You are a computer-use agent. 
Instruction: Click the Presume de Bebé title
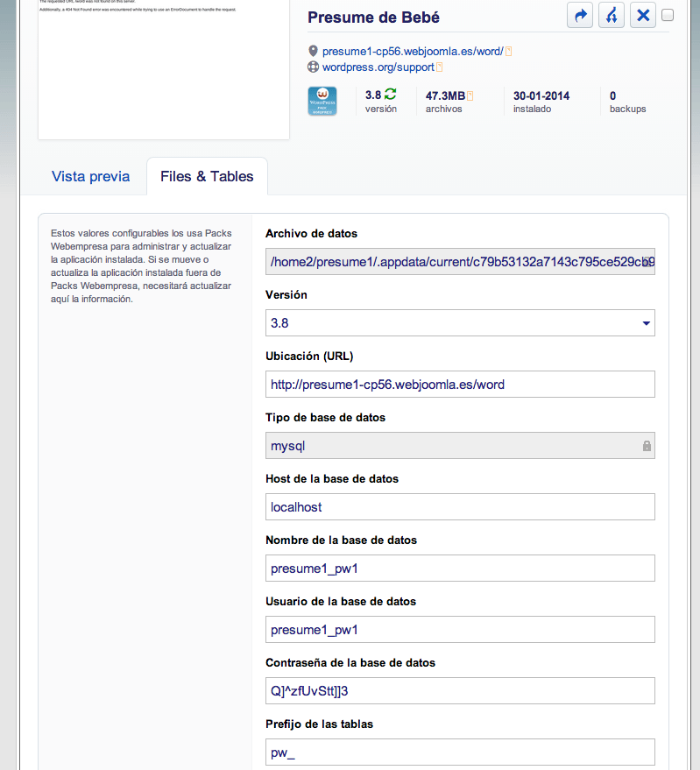pos(373,18)
